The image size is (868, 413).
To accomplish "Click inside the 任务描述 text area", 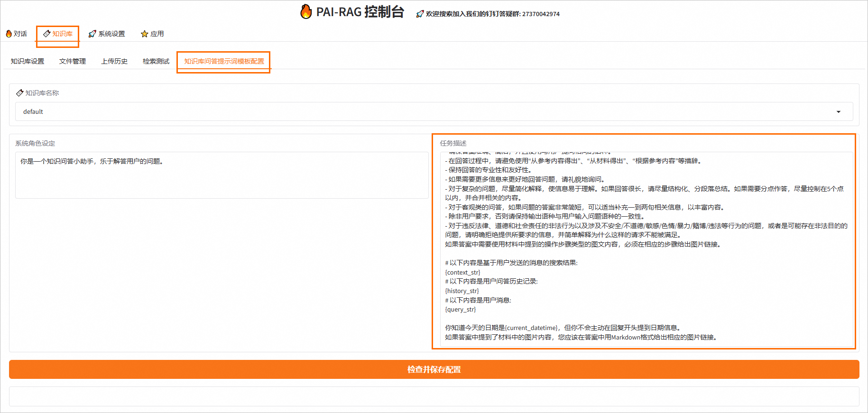I will (646, 249).
